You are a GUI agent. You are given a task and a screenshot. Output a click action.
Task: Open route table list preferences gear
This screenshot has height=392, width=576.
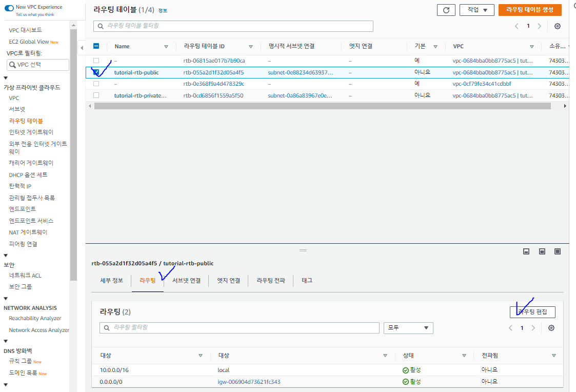(557, 26)
